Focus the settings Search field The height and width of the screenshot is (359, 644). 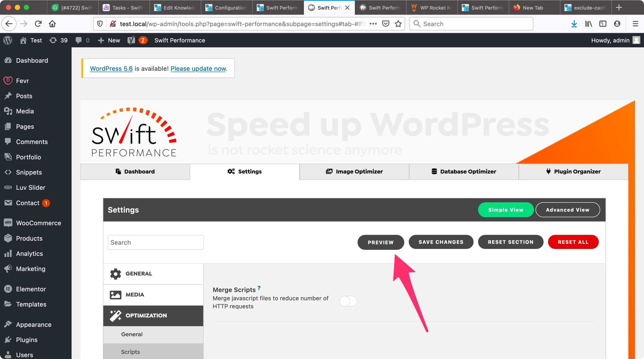156,242
